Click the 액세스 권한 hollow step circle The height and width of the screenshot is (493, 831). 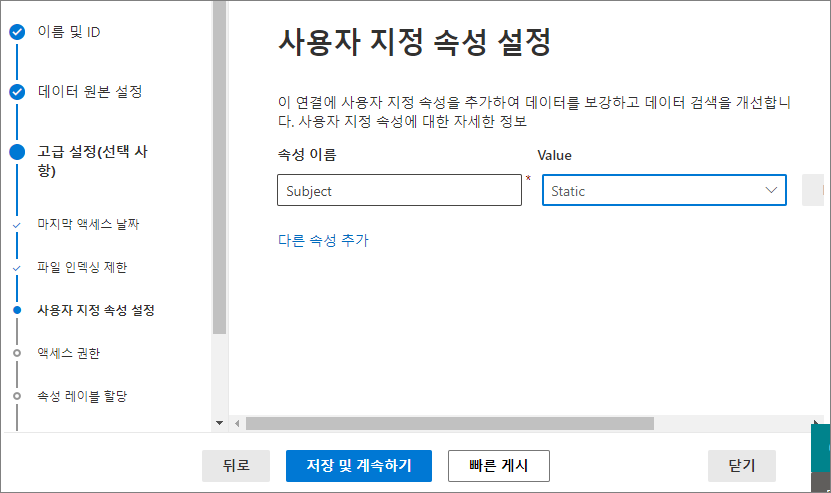coord(17,353)
